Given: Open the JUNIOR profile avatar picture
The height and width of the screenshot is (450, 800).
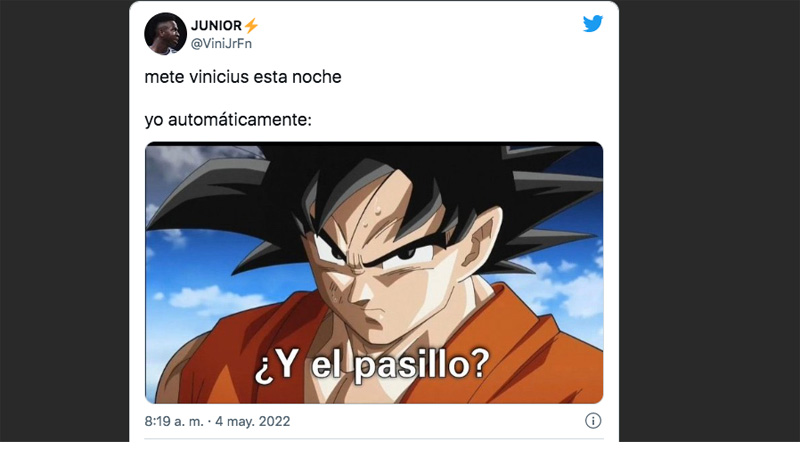Looking at the screenshot, I should (x=165, y=34).
